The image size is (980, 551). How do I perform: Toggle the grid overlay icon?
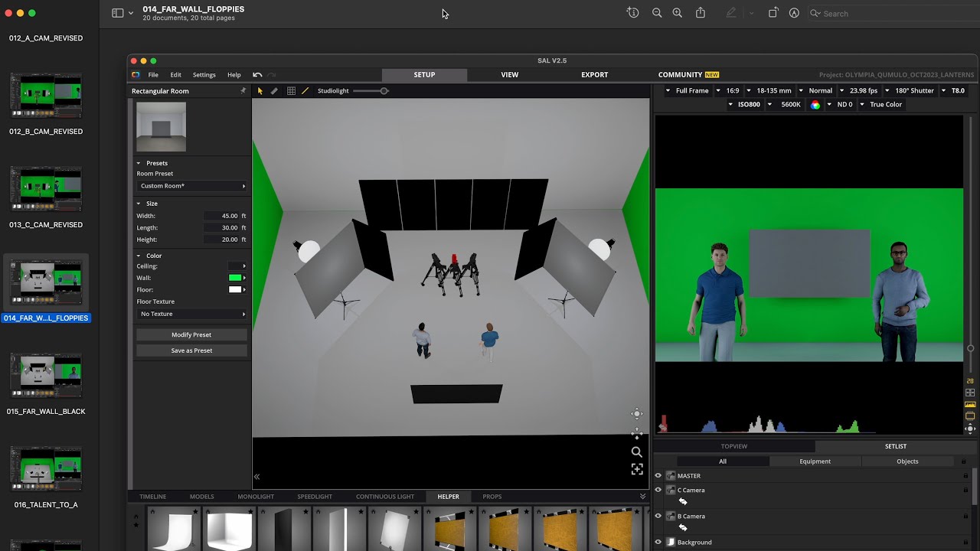[291, 91]
